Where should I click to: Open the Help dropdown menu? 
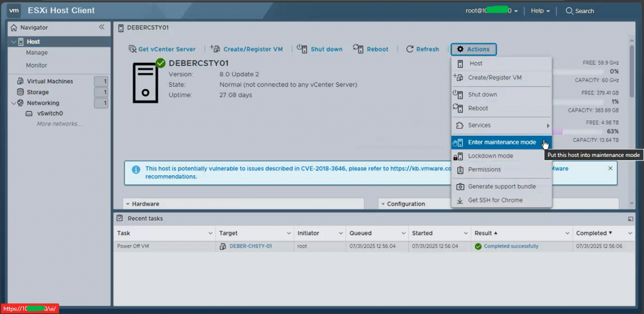pos(540,11)
